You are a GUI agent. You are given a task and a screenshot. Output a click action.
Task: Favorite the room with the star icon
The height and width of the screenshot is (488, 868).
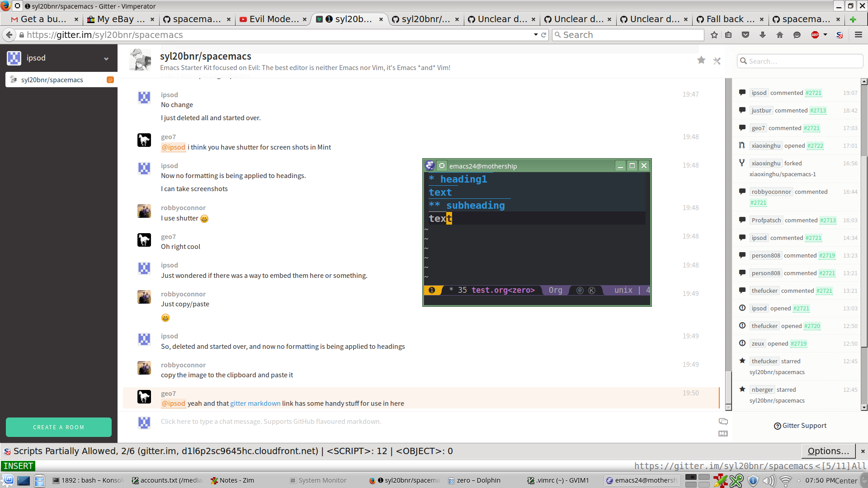point(701,60)
